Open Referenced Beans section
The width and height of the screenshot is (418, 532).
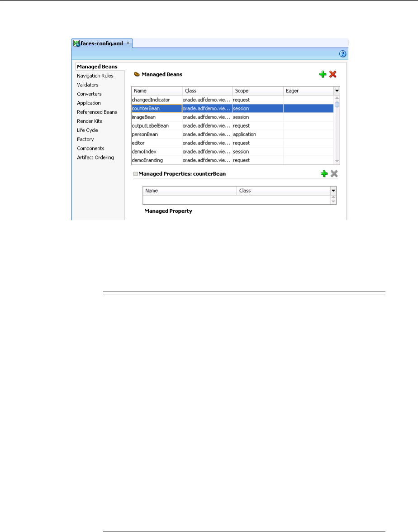pos(97,112)
